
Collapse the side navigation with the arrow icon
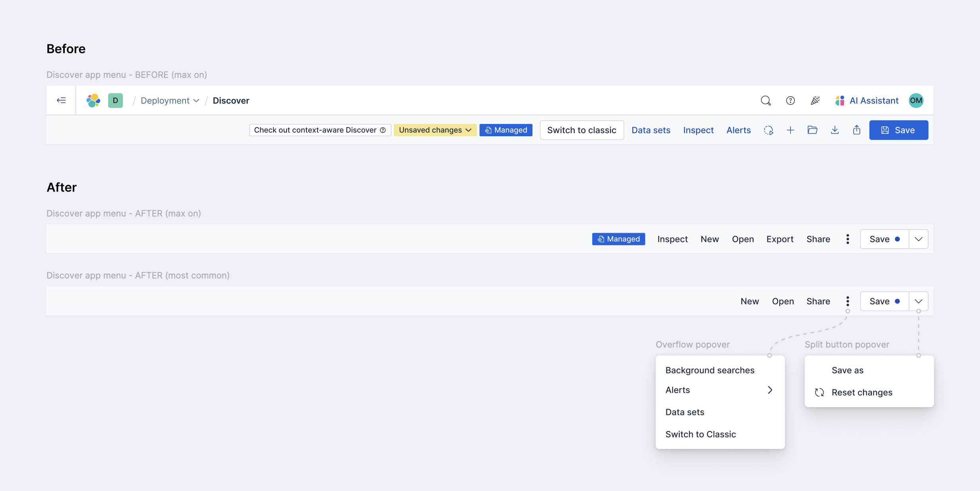pyautogui.click(x=62, y=100)
